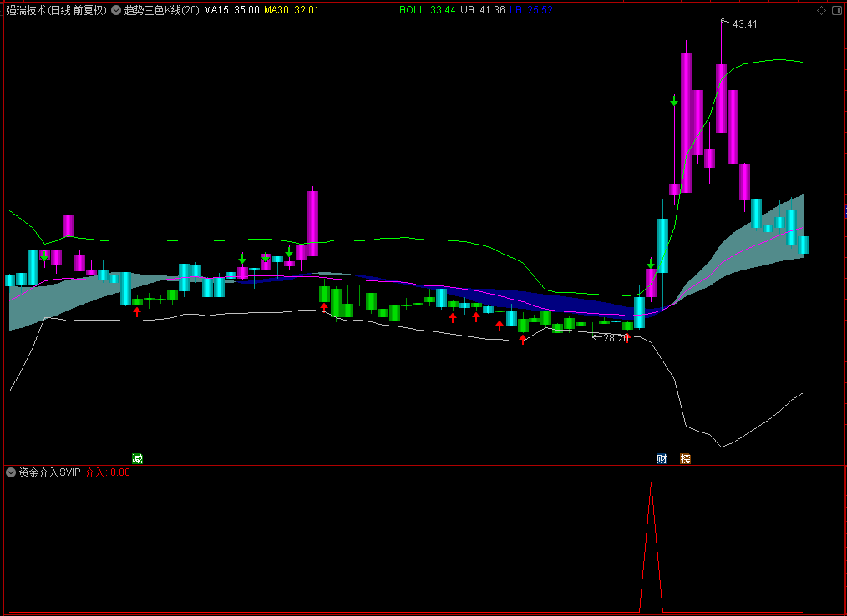This screenshot has height=616, width=847.
Task: Click the 28.20 low price label
Action: 616,338
